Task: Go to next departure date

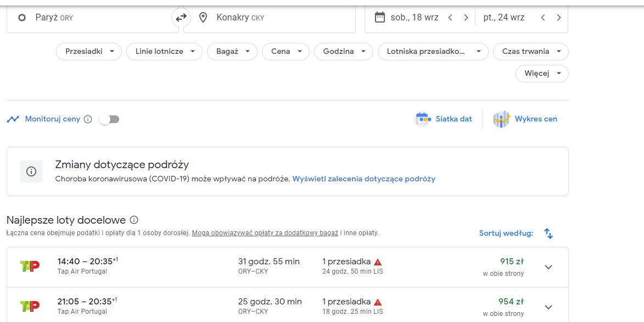Action: pyautogui.click(x=466, y=18)
